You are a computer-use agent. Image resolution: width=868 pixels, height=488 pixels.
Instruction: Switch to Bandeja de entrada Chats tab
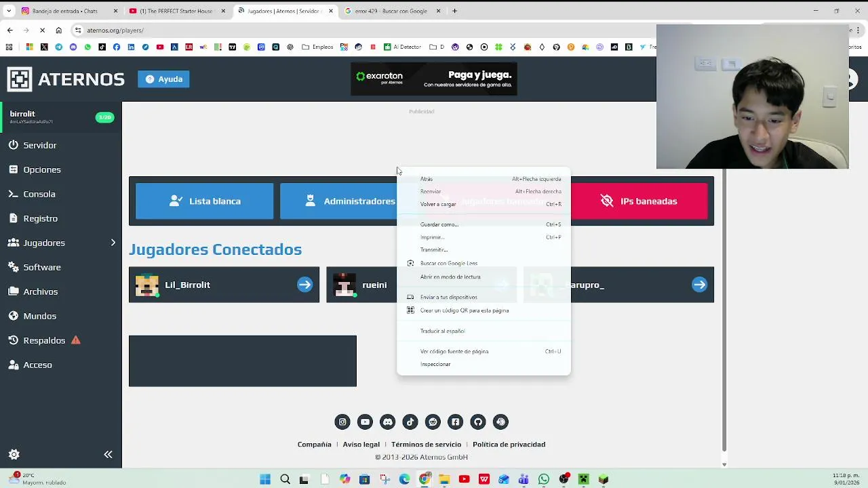pos(68,11)
